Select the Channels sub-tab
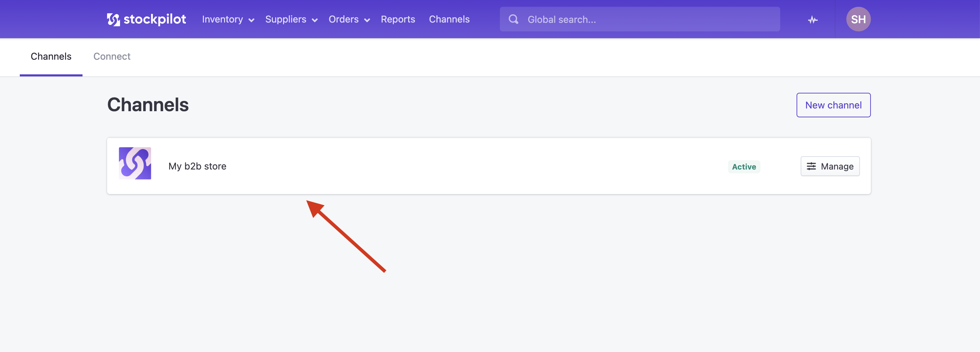The image size is (980, 352). [51, 56]
